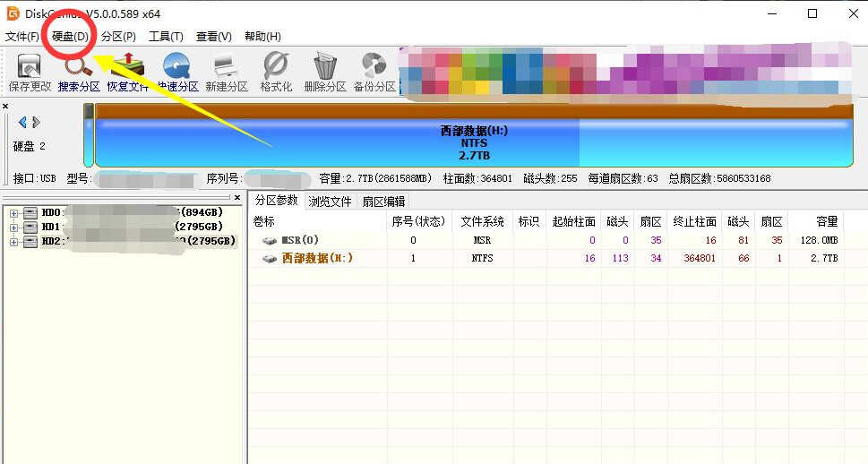Minimize the DiskGenius window
868x464 pixels.
click(772, 13)
